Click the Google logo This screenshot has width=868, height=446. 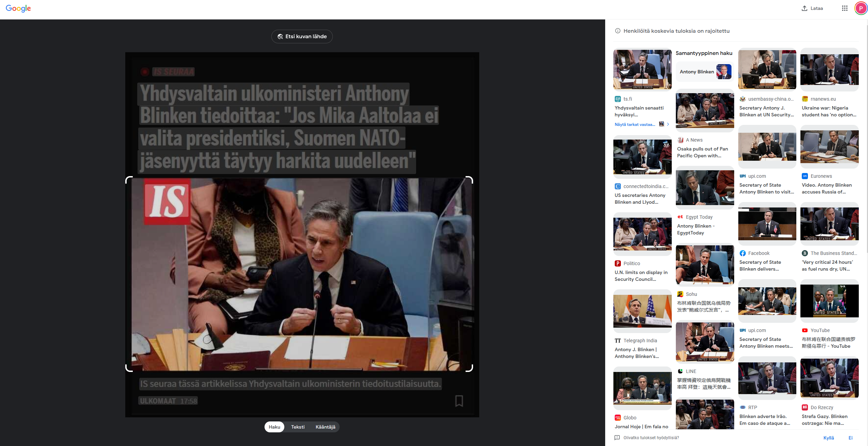coord(18,9)
